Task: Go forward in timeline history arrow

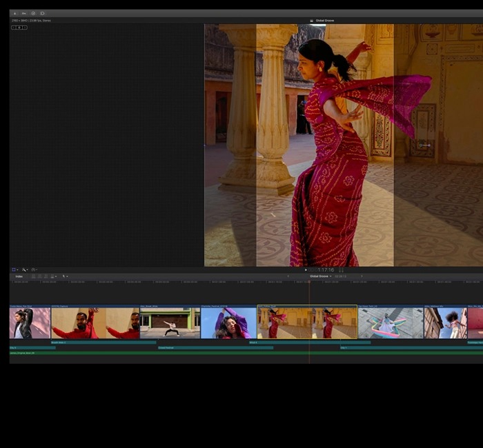Action: click(x=362, y=276)
